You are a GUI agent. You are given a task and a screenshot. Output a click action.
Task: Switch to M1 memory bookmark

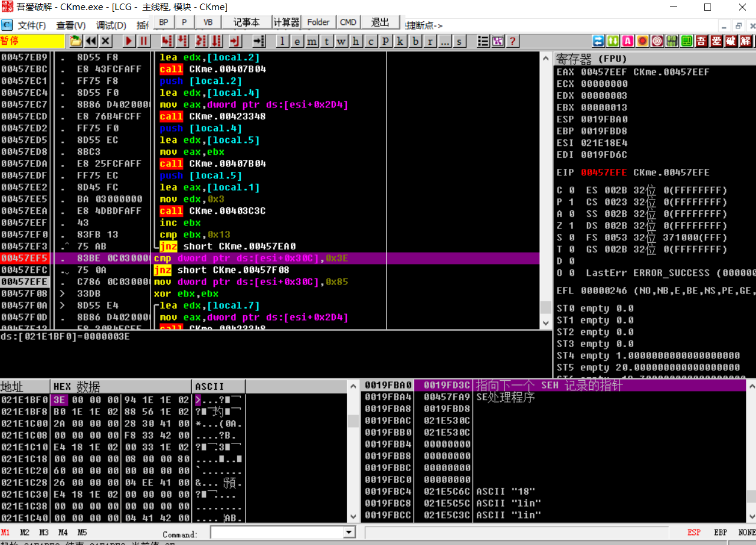(6, 533)
